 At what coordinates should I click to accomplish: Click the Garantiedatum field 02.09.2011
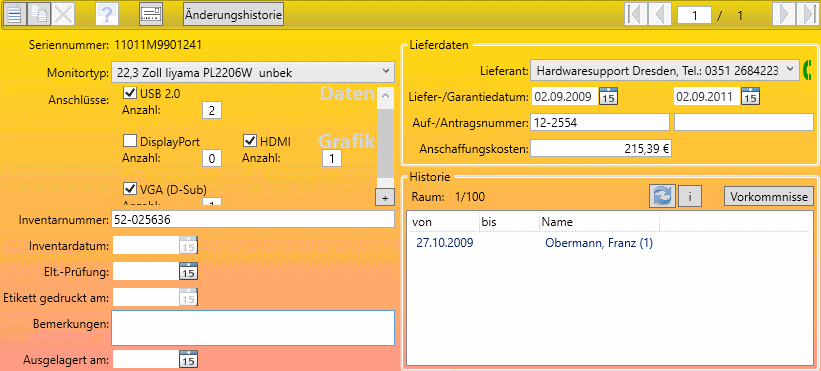coord(706,97)
